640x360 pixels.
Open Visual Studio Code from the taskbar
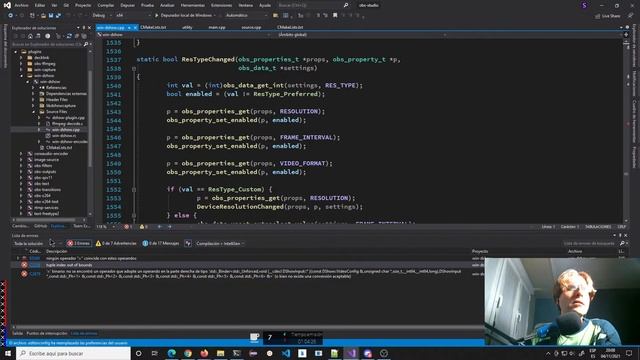tap(286, 353)
